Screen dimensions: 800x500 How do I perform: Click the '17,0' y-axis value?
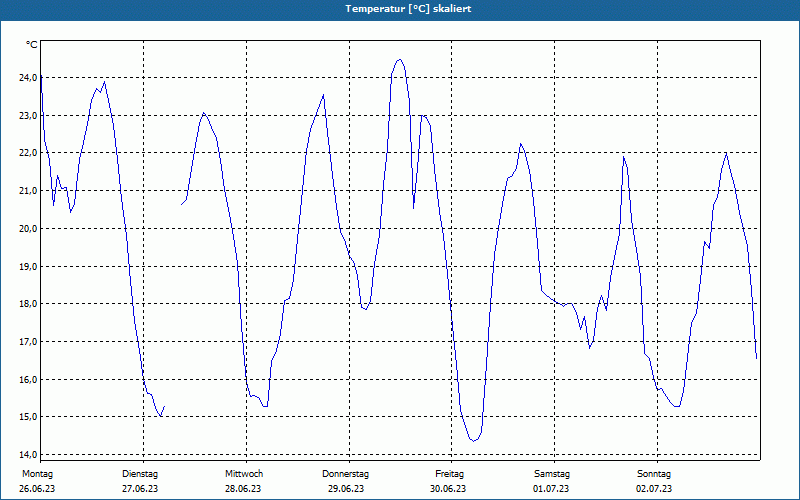pyautogui.click(x=28, y=341)
